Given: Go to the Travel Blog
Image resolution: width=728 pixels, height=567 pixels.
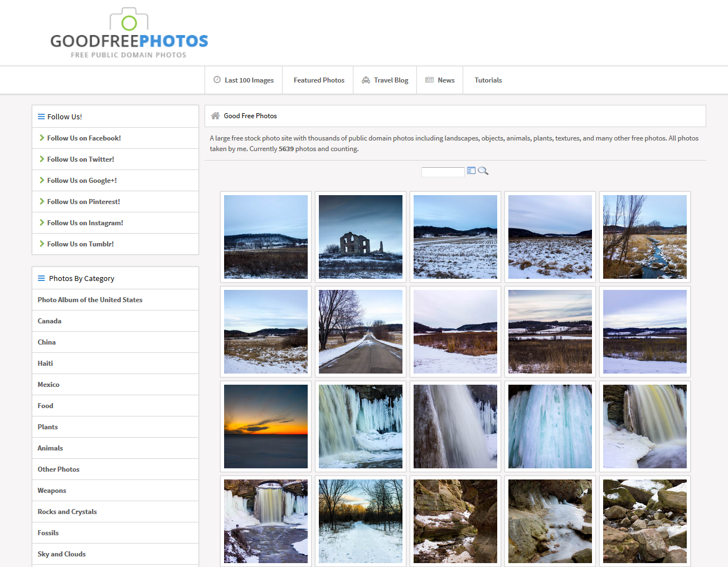Looking at the screenshot, I should (385, 80).
